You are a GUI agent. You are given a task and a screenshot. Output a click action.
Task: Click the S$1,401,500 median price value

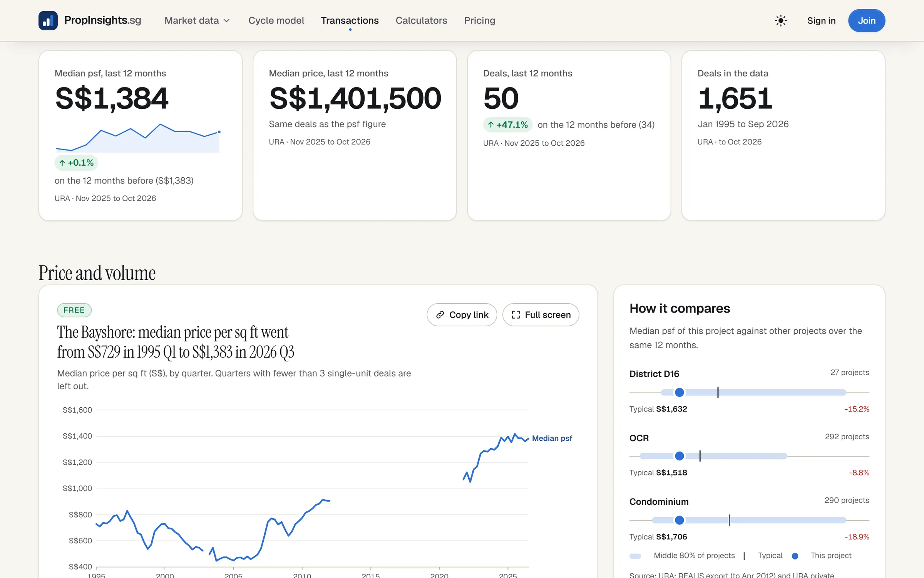point(355,98)
